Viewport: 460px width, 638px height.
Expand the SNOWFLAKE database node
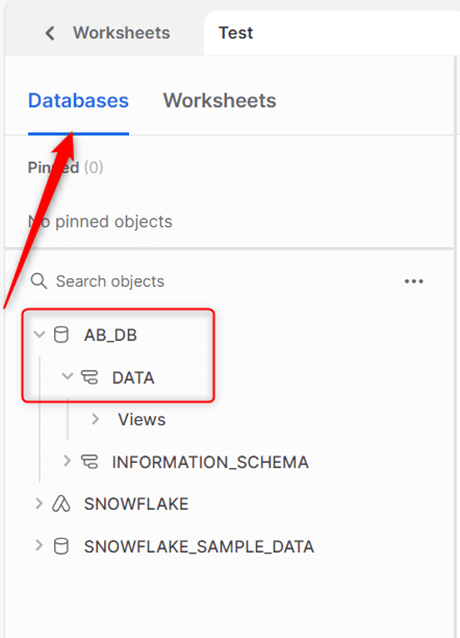pyautogui.click(x=39, y=503)
